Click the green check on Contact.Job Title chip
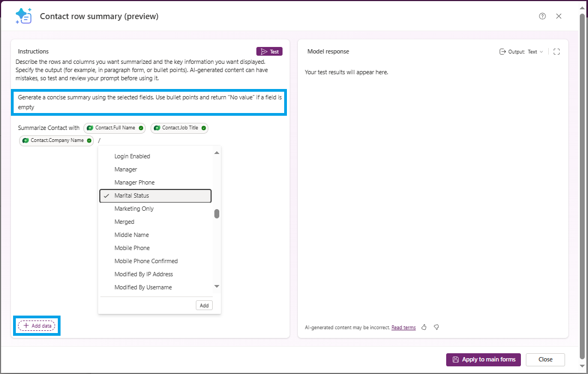The width and height of the screenshot is (588, 374). pyautogui.click(x=203, y=128)
